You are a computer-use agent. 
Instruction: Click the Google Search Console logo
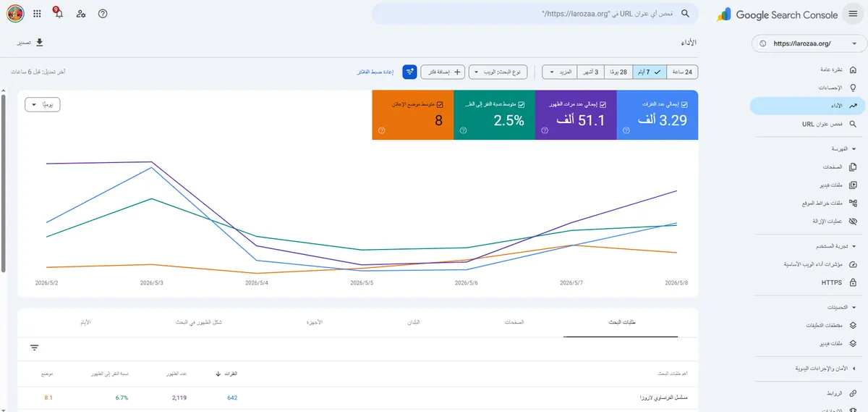click(778, 14)
